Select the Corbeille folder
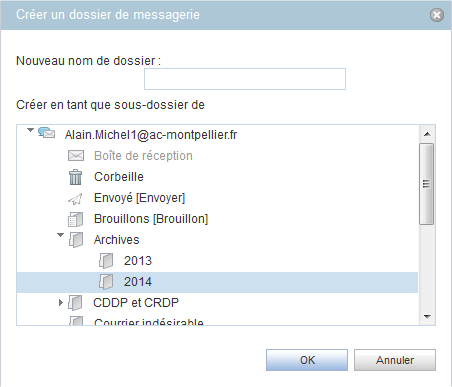This screenshot has height=387, width=452. click(119, 177)
